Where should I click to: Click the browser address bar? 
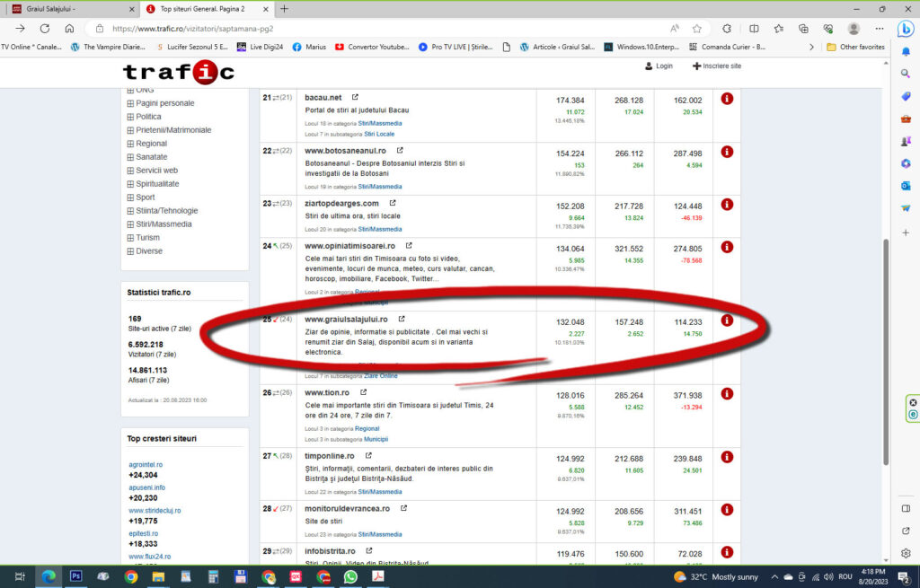click(359, 28)
